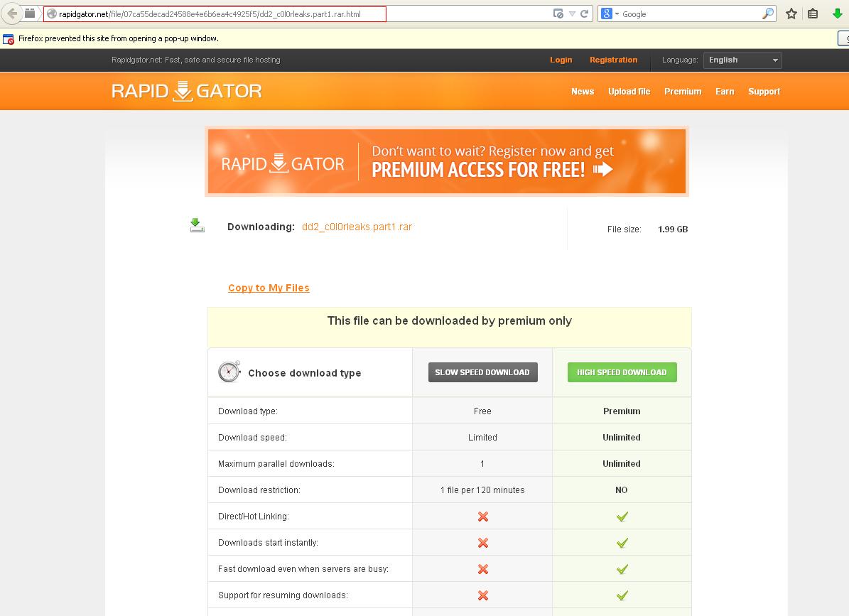The width and height of the screenshot is (849, 616).
Task: Click the 'Maximum parallel downloads:' label
Action: [276, 464]
